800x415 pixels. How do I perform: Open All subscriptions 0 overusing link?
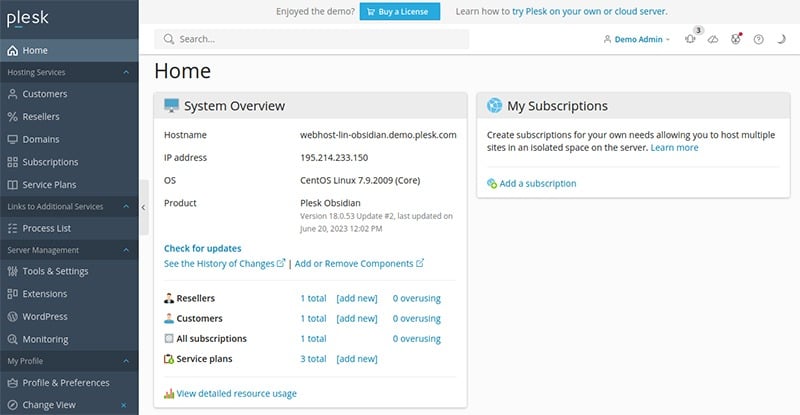pyautogui.click(x=416, y=338)
